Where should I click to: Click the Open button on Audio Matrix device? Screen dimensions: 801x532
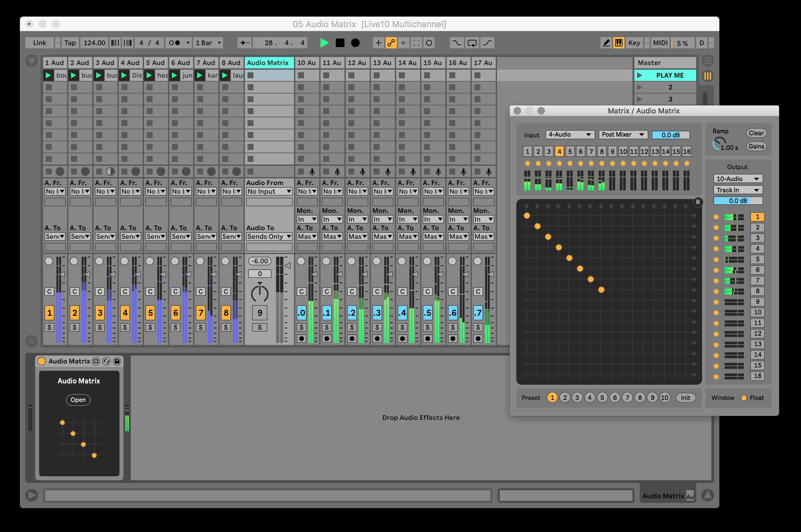tap(78, 400)
